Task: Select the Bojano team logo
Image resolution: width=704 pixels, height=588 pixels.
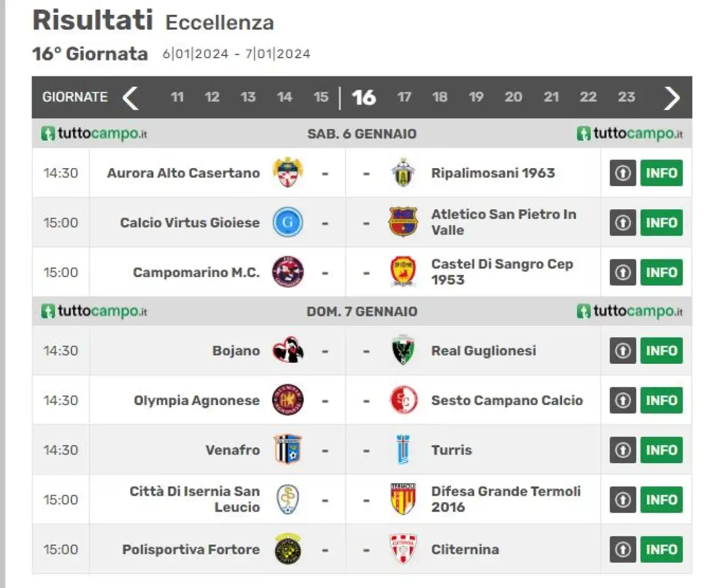Action: [288, 351]
